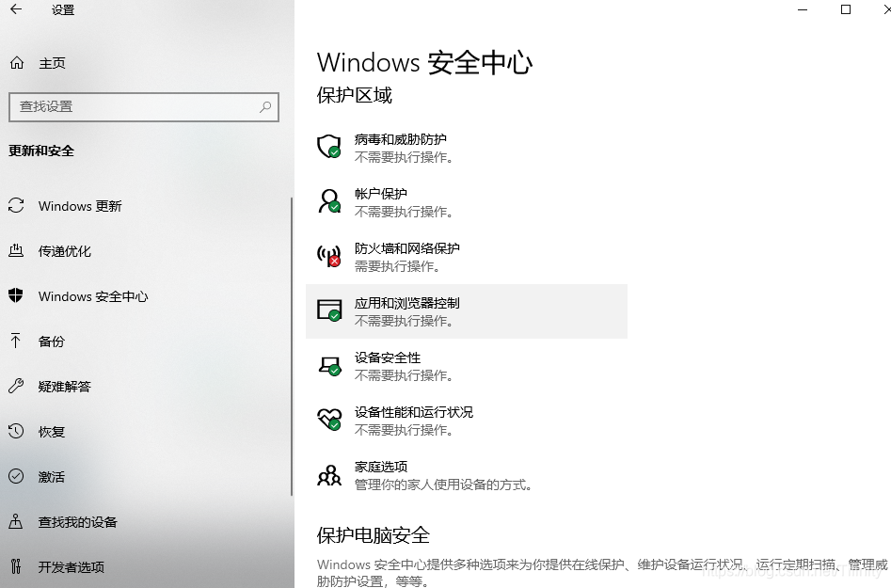Click the 应用和浏览器控制 window icon
The image size is (891, 588).
pos(329,310)
